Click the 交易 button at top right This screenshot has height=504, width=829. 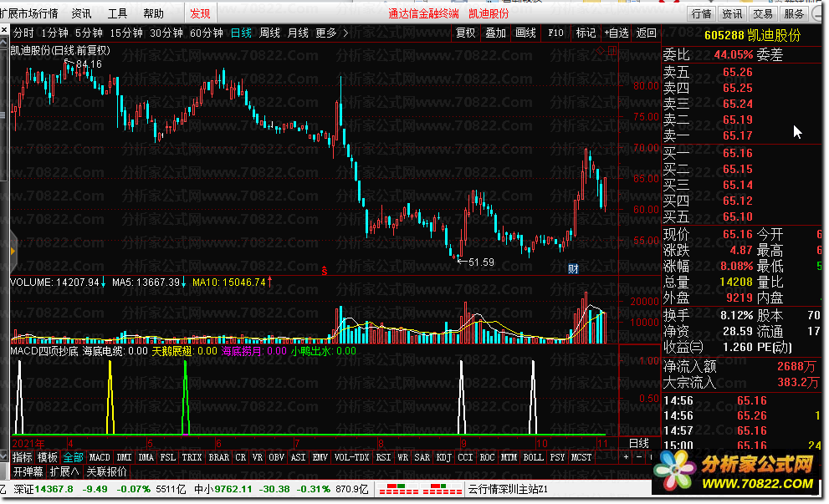[762, 13]
